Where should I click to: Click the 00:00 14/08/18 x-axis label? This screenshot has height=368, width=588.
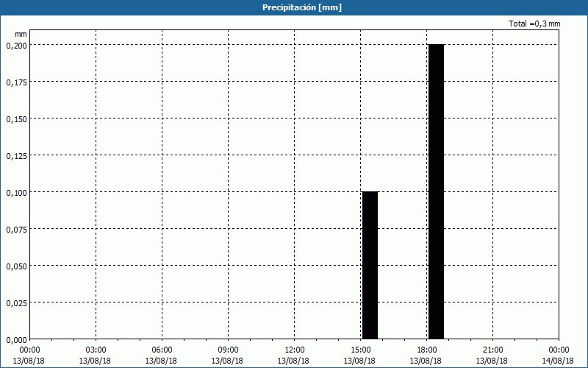pos(558,355)
